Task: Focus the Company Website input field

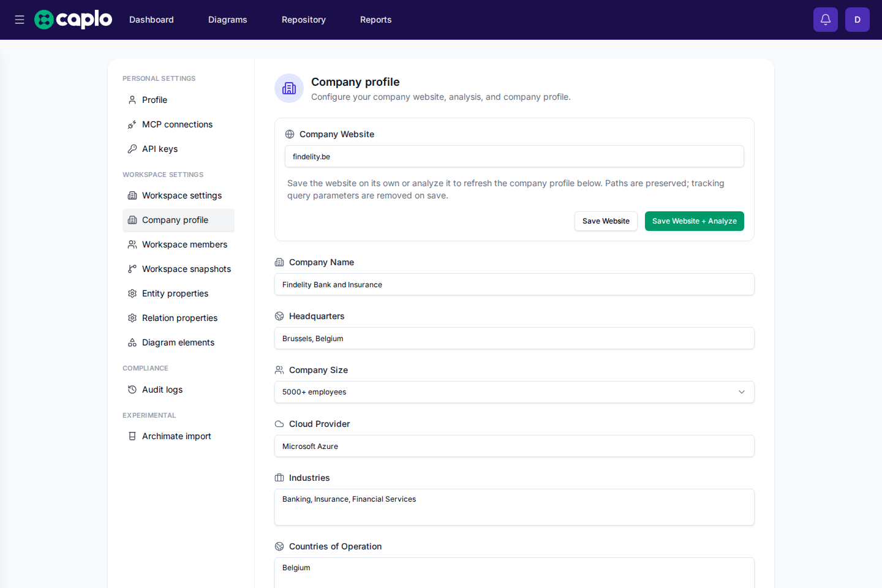Action: [x=514, y=156]
